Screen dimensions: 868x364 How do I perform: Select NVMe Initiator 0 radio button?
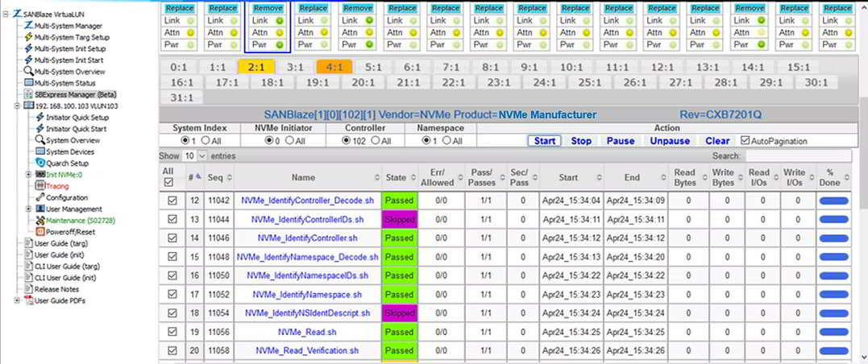270,141
